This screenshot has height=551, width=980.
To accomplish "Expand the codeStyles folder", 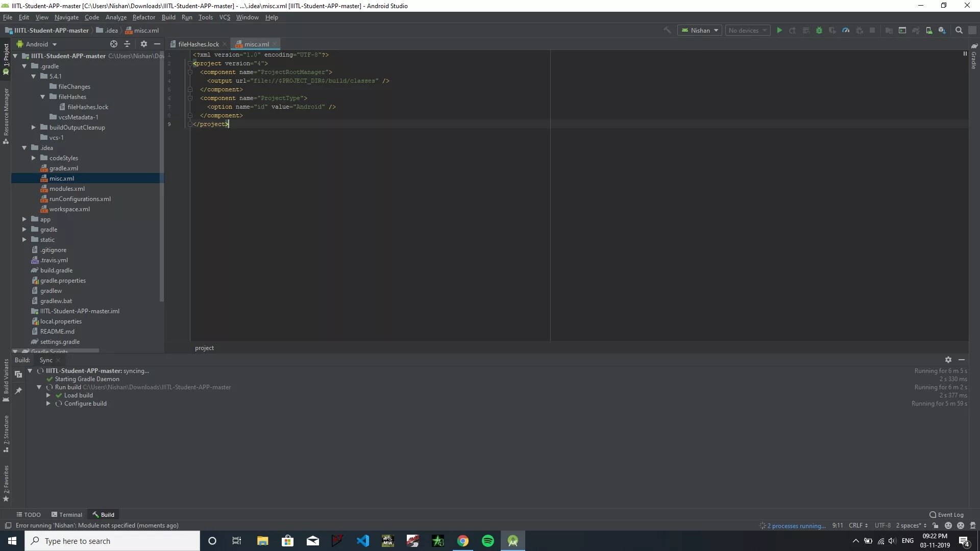I will 33,158.
